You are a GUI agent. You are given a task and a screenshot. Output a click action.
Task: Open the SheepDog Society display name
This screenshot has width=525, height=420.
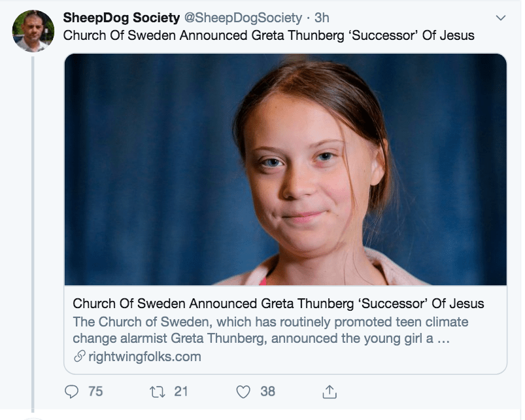(x=121, y=18)
